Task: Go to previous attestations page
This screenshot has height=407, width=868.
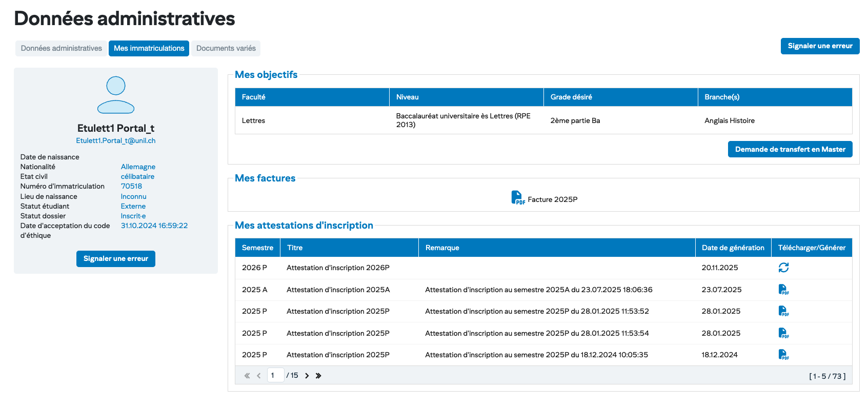Action: click(259, 376)
